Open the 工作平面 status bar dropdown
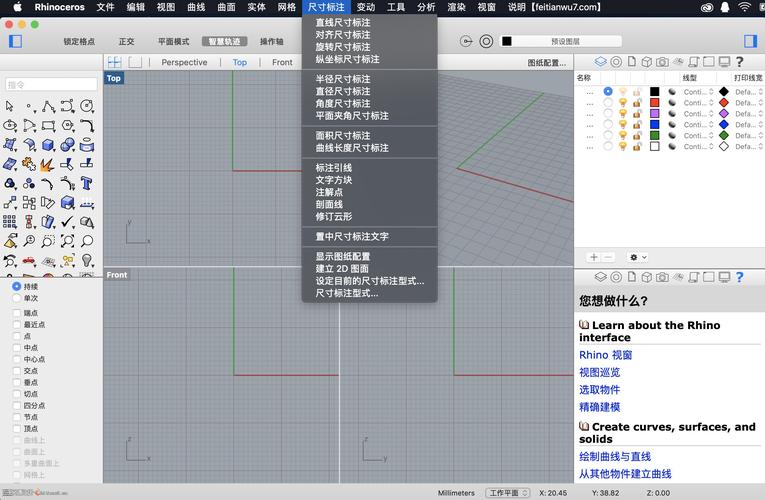The image size is (765, 500). [x=508, y=493]
